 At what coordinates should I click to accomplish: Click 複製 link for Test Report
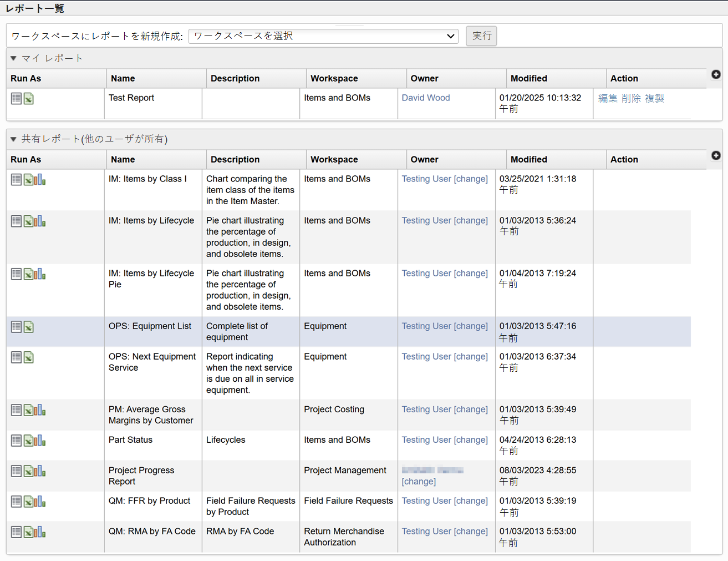(654, 98)
